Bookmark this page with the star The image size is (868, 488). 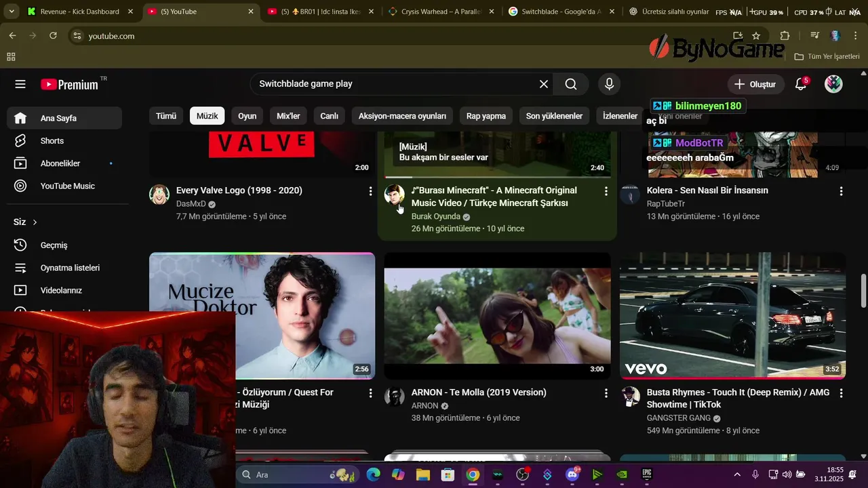(756, 36)
